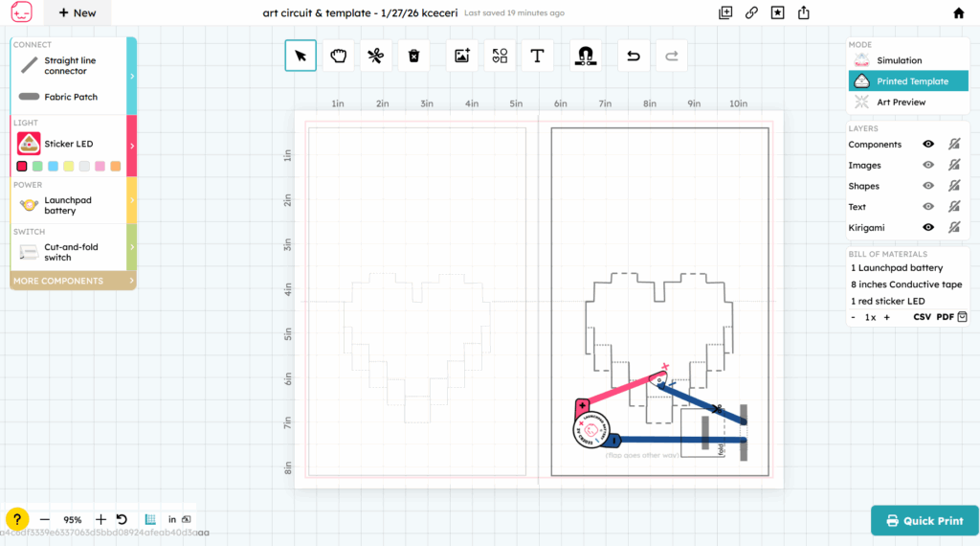
Task: Switch to Simulation mode
Action: (x=899, y=60)
